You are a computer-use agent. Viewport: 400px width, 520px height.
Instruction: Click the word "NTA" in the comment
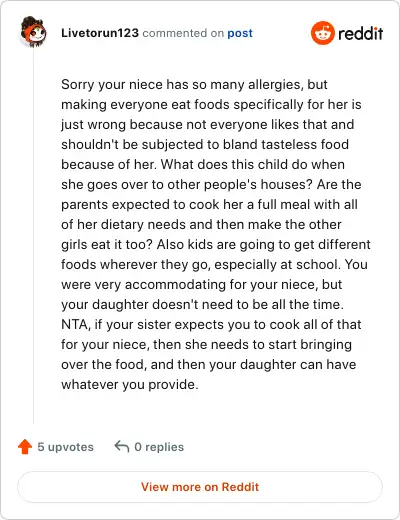[x=75, y=324]
